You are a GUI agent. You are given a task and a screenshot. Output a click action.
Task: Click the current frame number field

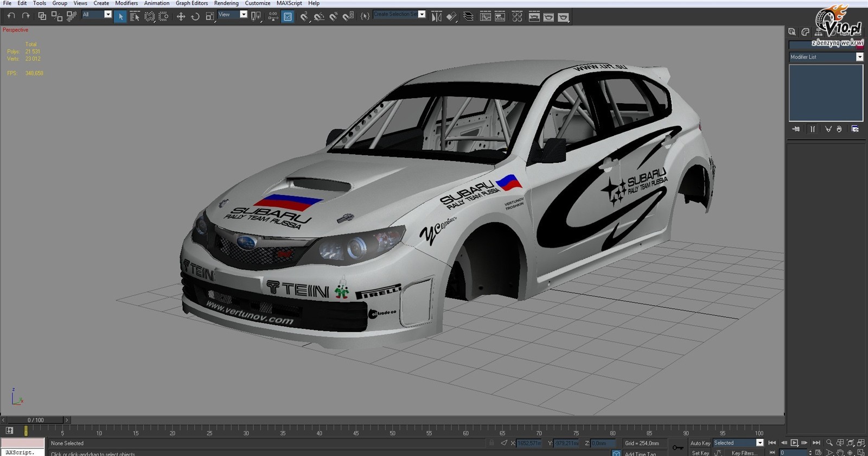[794, 453]
